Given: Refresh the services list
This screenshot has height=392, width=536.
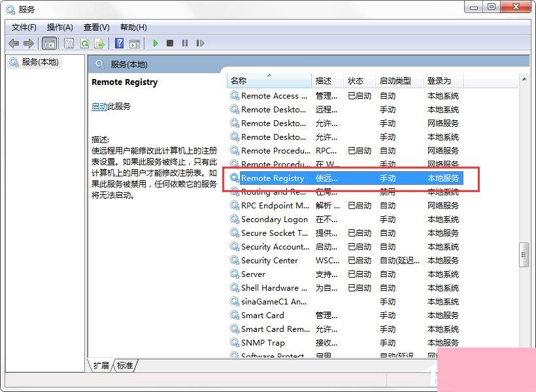Looking at the screenshot, I should tap(85, 43).
